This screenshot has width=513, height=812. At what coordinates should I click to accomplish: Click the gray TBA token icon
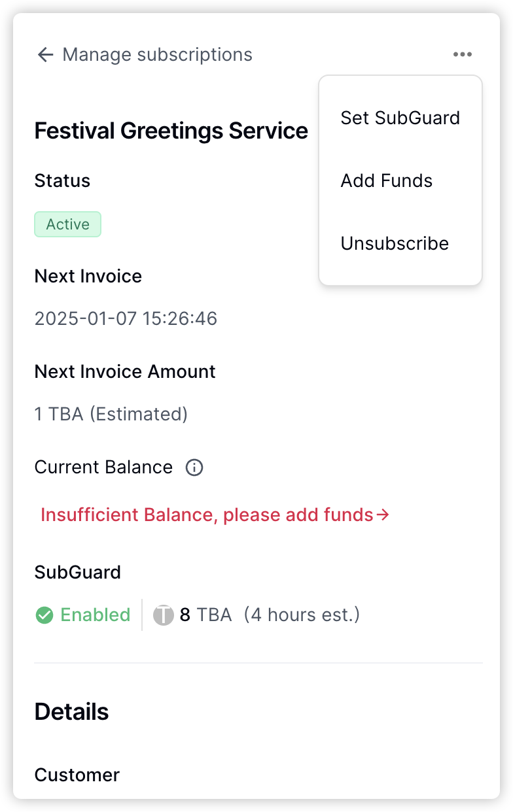(163, 615)
